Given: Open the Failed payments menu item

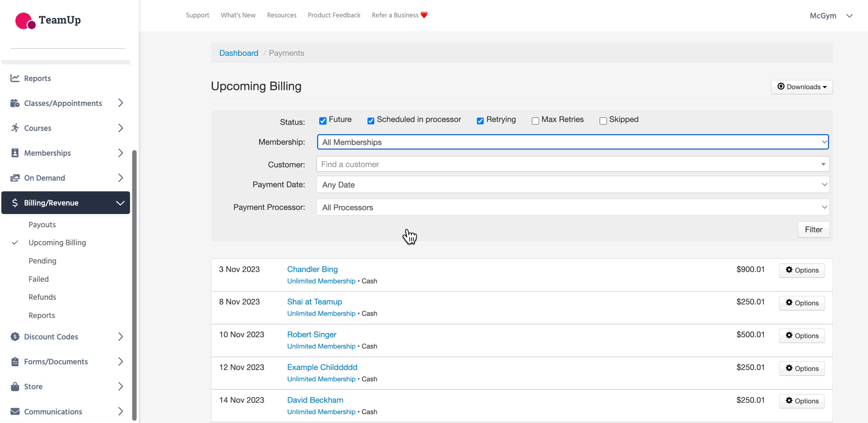Looking at the screenshot, I should tap(39, 279).
